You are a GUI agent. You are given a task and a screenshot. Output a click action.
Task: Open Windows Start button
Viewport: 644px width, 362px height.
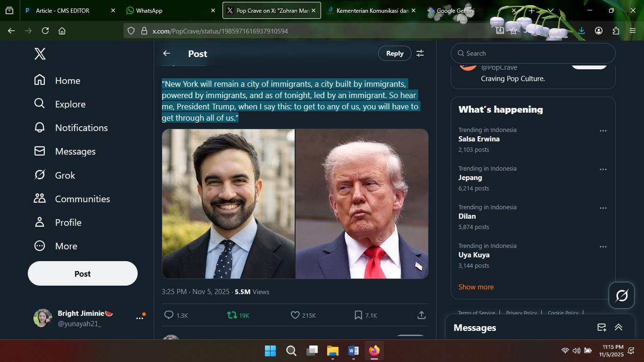click(270, 351)
